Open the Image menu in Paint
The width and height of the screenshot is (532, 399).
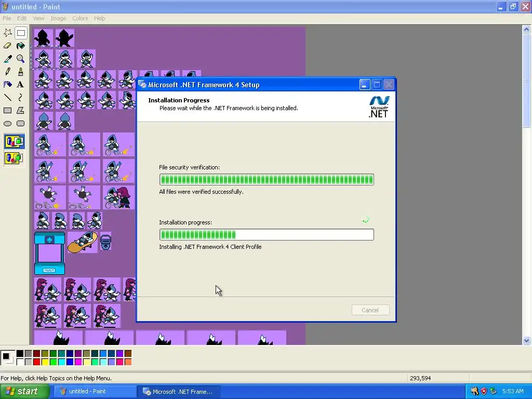point(58,18)
